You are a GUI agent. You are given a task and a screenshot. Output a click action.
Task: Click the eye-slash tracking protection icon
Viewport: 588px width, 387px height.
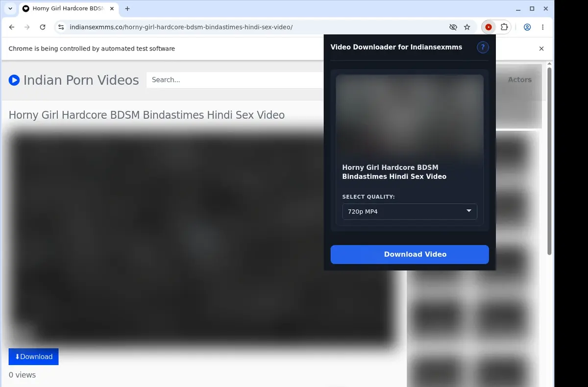[453, 27]
